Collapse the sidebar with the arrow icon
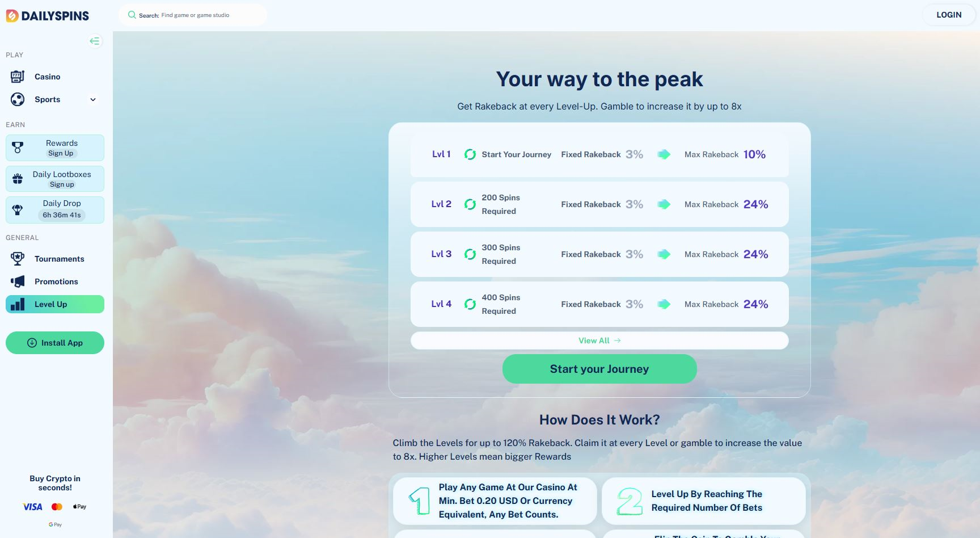 point(95,41)
